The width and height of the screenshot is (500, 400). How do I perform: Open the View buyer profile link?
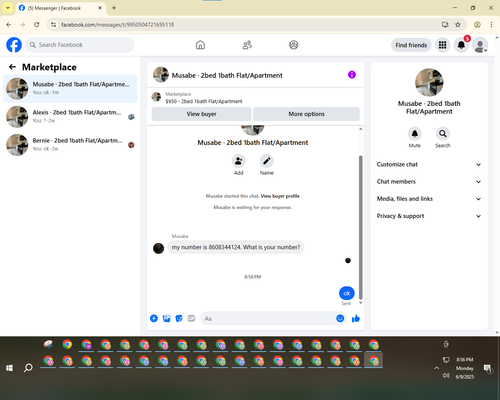[280, 196]
